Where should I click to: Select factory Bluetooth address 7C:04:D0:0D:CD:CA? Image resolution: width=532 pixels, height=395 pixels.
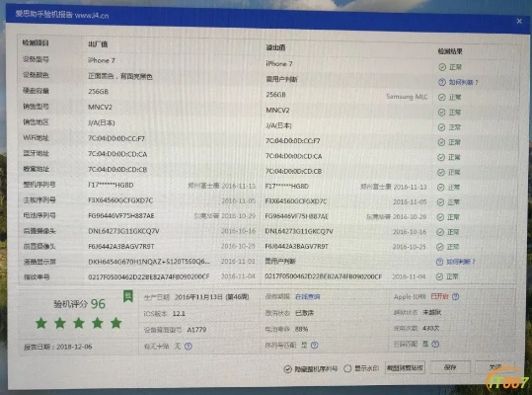pos(117,154)
